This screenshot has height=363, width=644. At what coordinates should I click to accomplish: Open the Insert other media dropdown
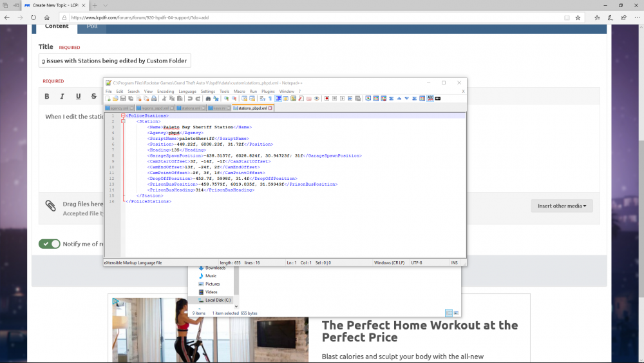coord(562,206)
